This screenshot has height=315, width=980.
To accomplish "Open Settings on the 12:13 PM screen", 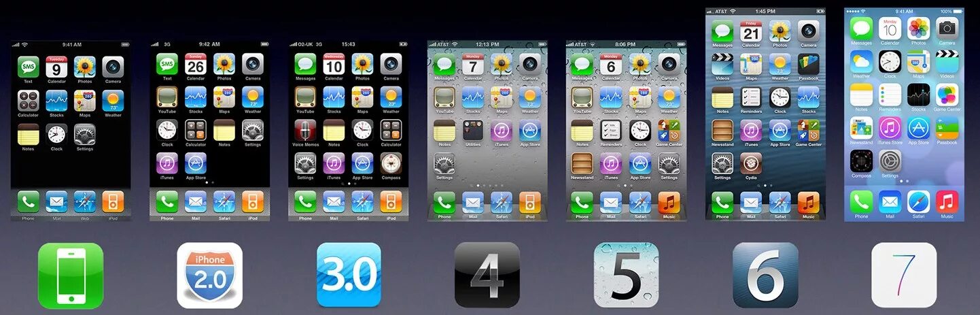I will (x=444, y=163).
